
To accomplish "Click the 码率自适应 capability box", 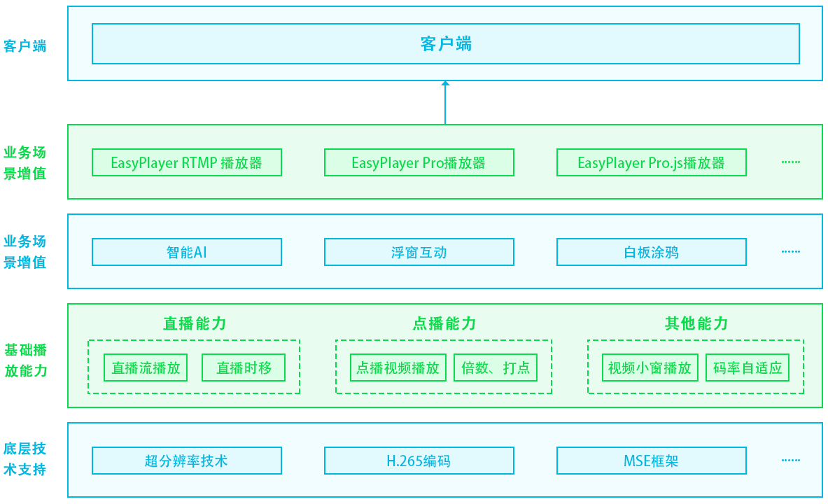I will tap(748, 367).
